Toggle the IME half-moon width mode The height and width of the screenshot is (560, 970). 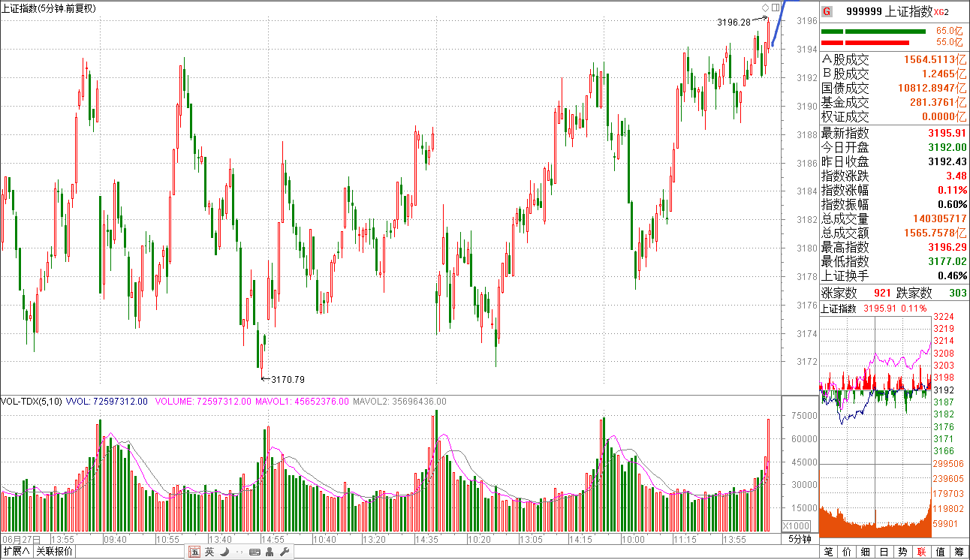[x=224, y=552]
